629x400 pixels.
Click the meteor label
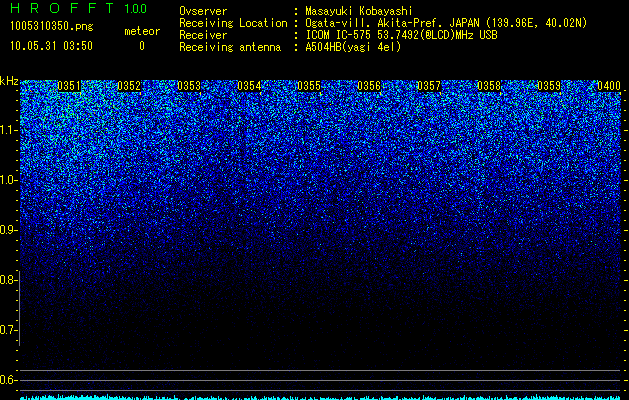pos(142,31)
